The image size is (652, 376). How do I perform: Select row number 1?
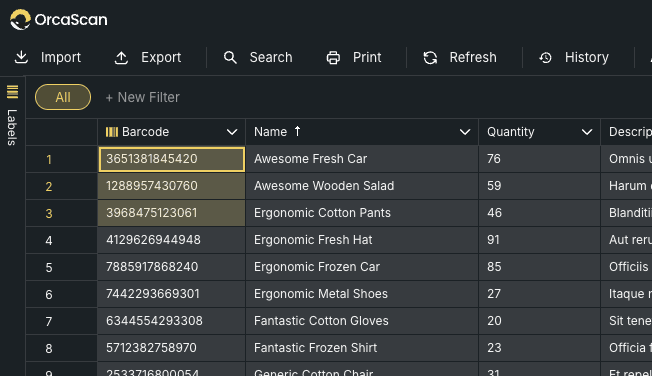coord(49,159)
